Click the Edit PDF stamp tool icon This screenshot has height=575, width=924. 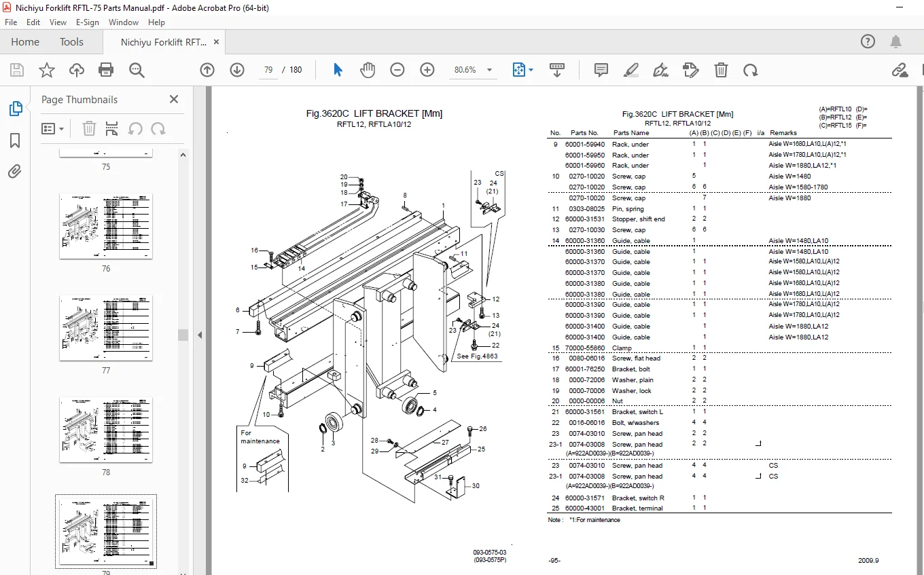coord(691,70)
